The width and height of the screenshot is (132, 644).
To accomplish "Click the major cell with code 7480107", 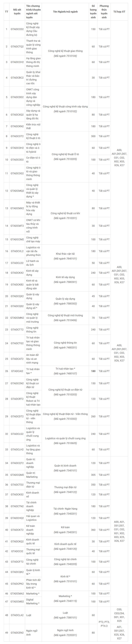I will (x=65, y=371).
